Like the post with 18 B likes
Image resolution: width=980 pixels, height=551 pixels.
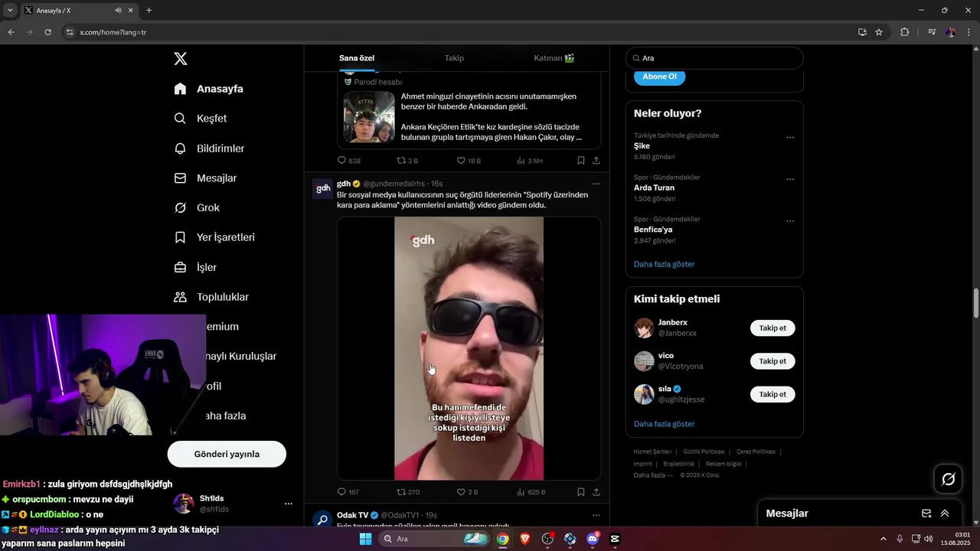[x=461, y=161]
